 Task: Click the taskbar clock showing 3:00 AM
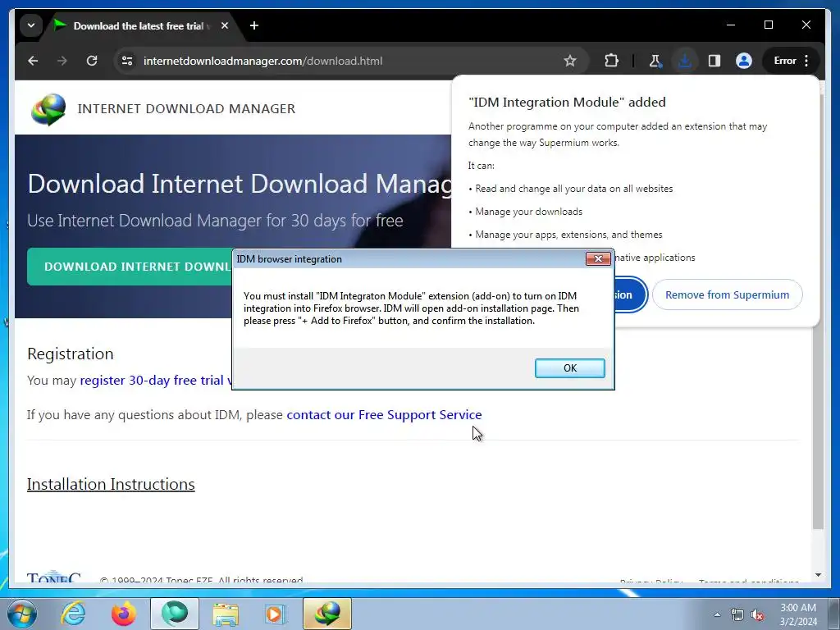[x=798, y=614]
